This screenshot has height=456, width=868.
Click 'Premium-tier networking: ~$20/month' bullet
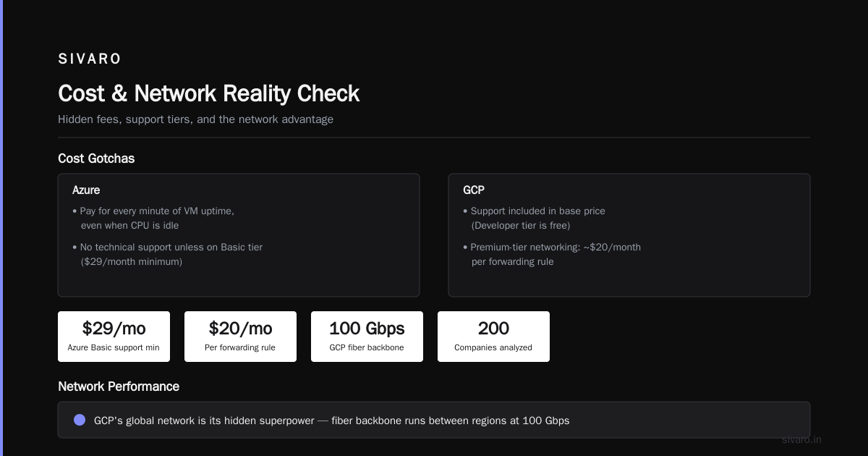(x=552, y=254)
